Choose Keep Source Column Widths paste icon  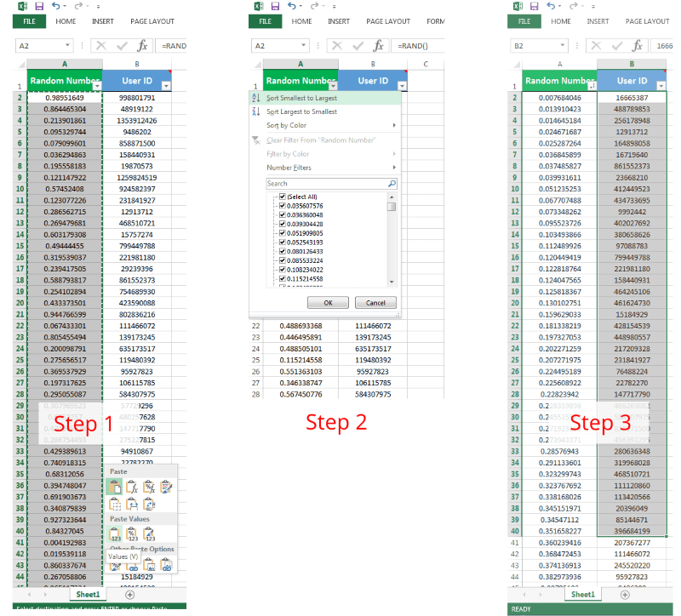click(132, 504)
